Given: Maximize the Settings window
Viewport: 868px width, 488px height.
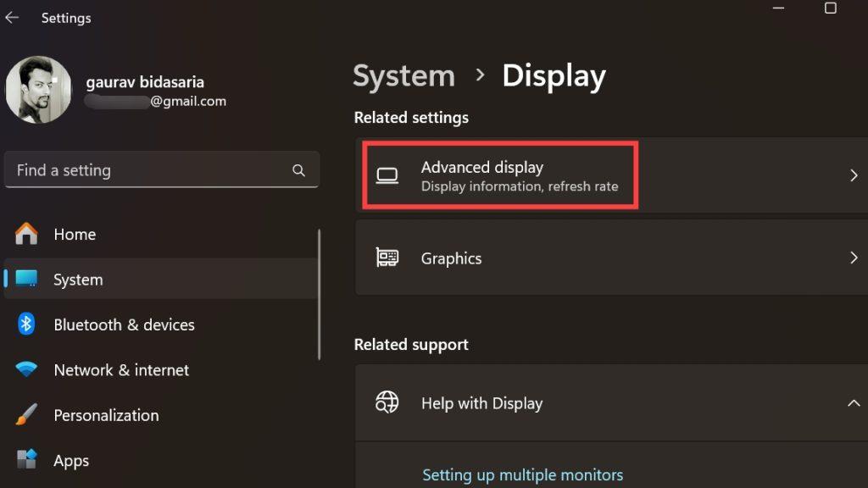Looking at the screenshot, I should tap(831, 8).
